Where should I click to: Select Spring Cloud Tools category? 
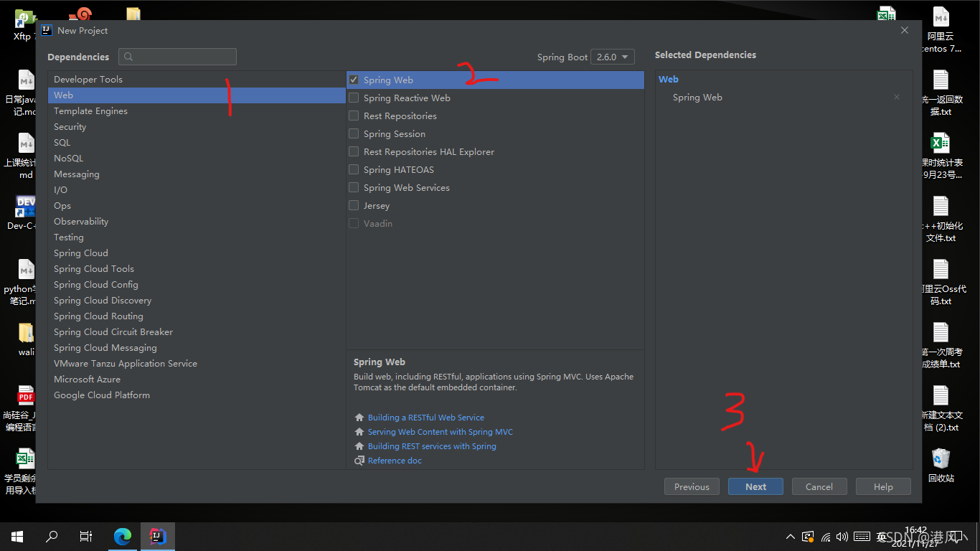[197, 268]
